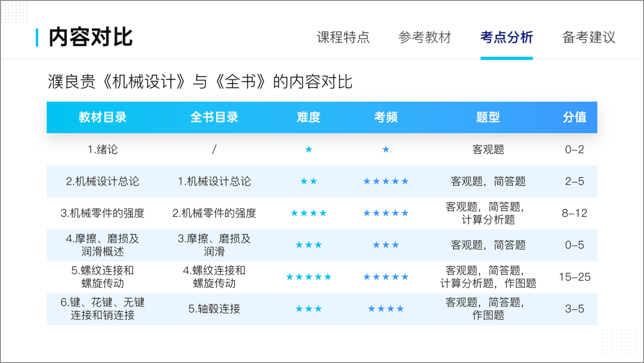
Task: Click the score value 3–5
Action: (574, 309)
